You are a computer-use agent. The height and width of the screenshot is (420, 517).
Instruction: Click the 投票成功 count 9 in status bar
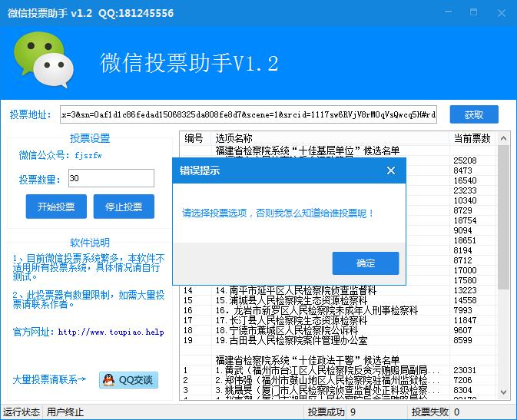coord(353,412)
